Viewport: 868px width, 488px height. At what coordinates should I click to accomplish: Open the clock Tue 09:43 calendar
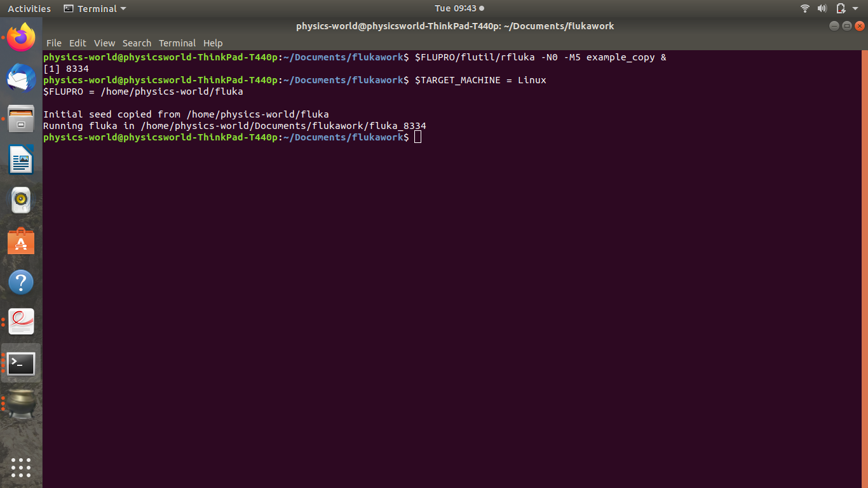(x=459, y=8)
